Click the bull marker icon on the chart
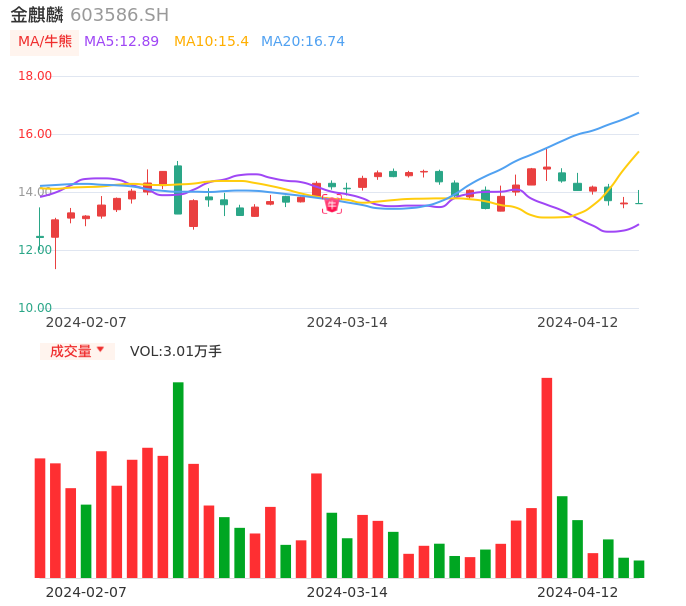 (x=332, y=204)
